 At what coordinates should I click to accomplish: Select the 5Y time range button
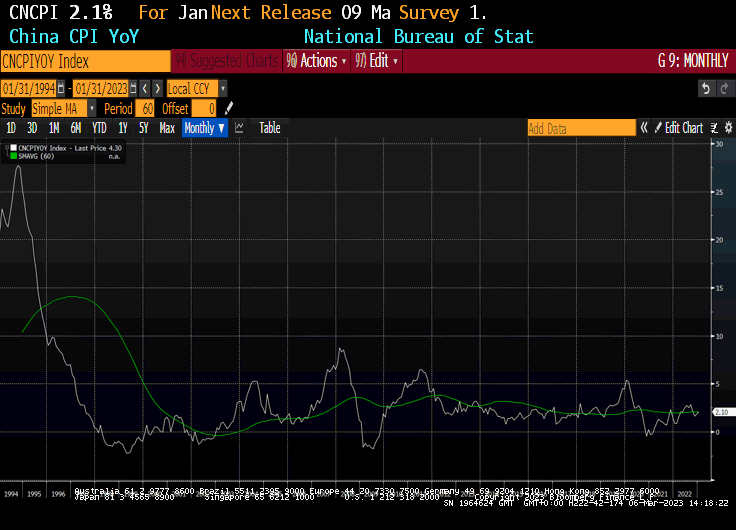tap(144, 128)
